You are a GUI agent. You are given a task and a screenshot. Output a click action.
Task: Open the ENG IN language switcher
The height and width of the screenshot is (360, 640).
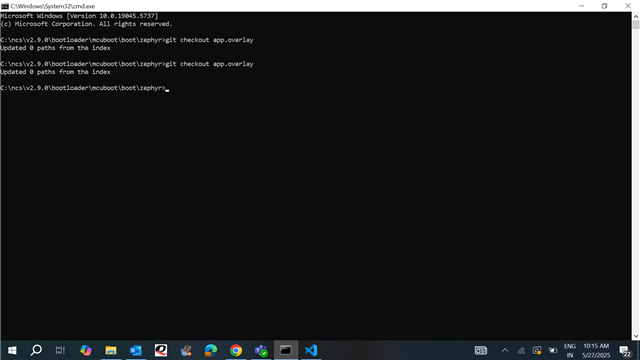[x=570, y=351]
